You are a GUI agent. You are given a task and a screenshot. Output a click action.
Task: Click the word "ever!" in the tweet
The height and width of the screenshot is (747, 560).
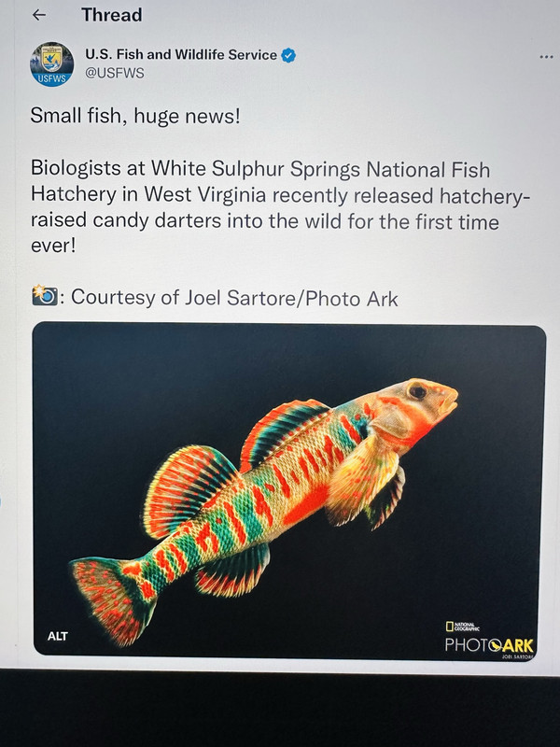[x=53, y=246]
